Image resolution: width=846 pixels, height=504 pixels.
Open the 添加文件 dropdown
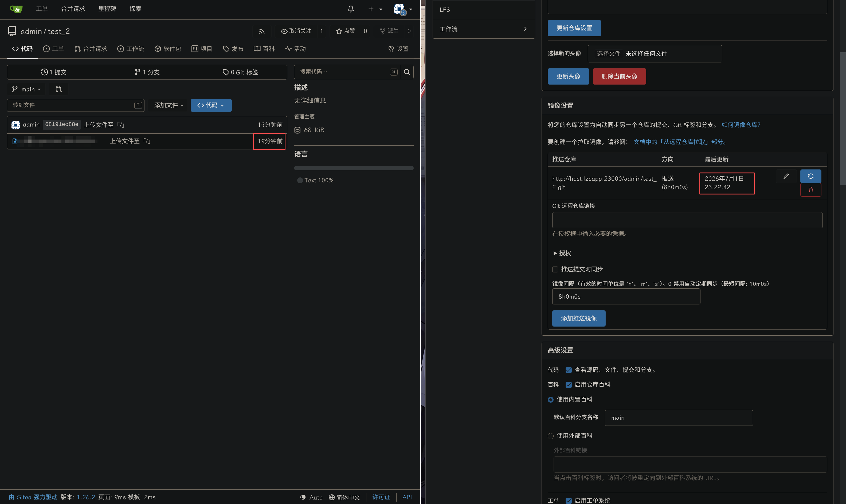169,105
